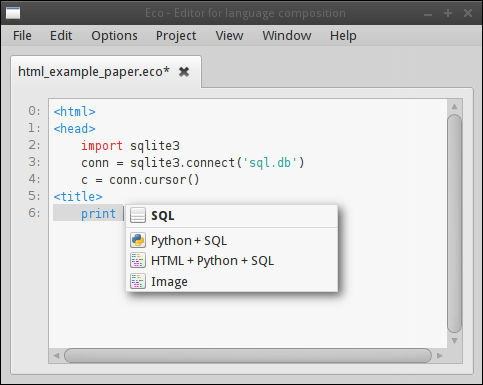Choose SQL language box entry
Screen dimensions: 483x385
coord(232,216)
